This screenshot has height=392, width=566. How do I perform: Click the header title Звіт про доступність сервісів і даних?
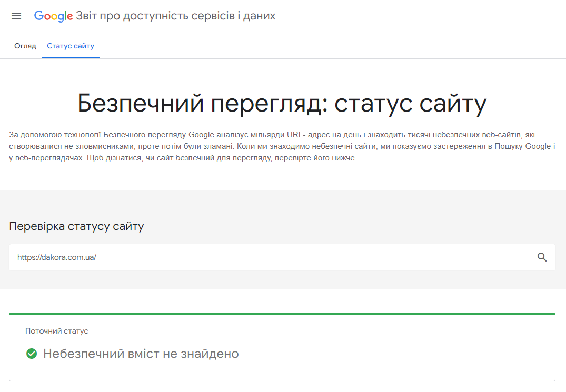pos(175,16)
